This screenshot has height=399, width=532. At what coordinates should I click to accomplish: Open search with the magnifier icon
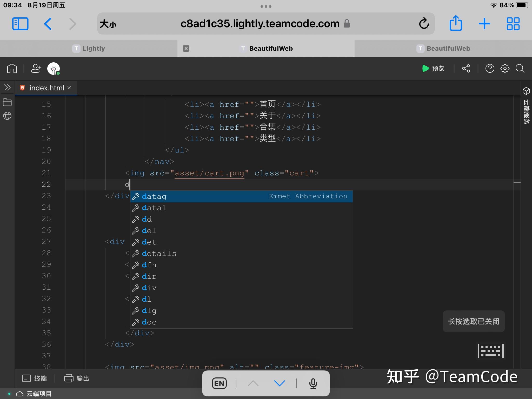tap(520, 69)
